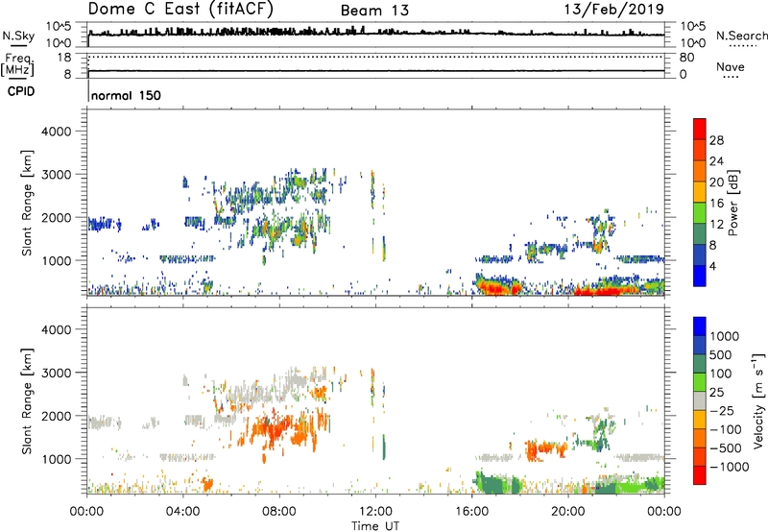Click the blue bottom of power colorbar
Screen dimensions: 768x532
[x=700, y=277]
